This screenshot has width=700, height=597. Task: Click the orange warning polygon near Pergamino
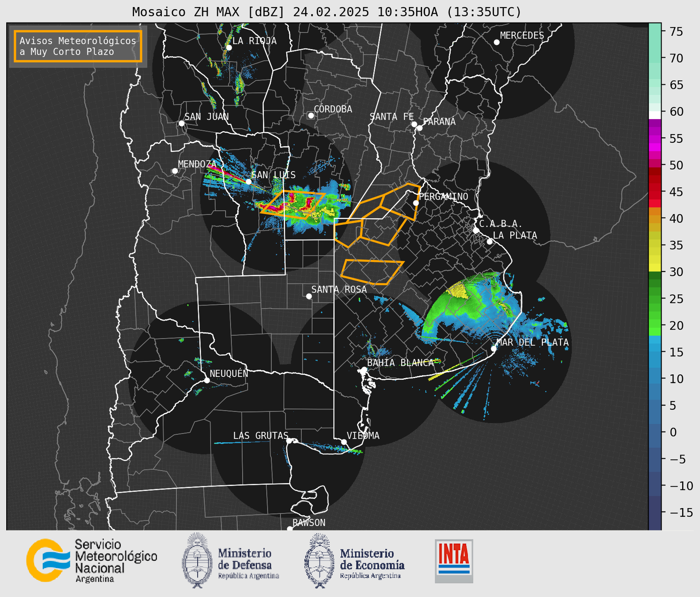pyautogui.click(x=400, y=201)
